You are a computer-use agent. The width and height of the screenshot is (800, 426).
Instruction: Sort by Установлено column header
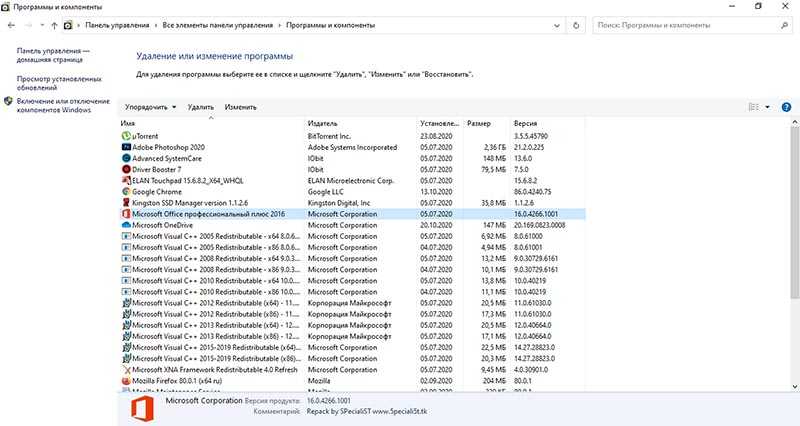(440, 123)
